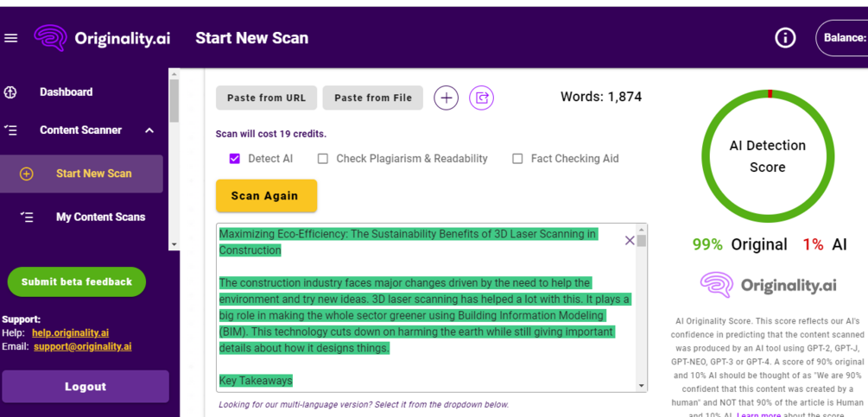
Task: Toggle the Detect AI checkbox
Action: click(x=235, y=159)
